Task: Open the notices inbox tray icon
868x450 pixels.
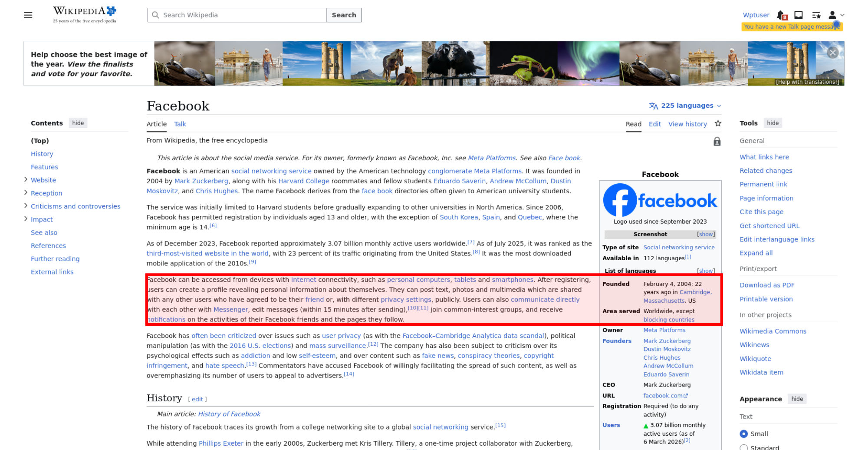Action: coord(798,15)
